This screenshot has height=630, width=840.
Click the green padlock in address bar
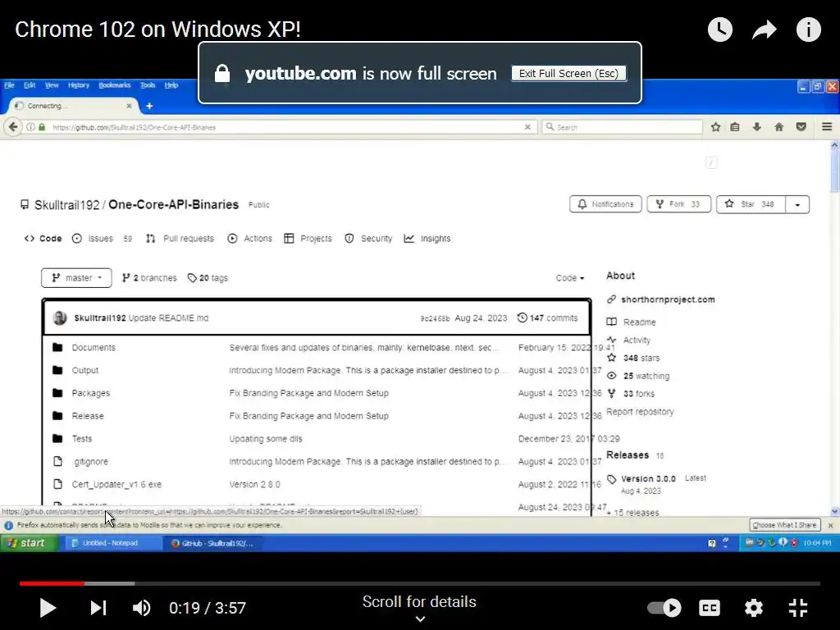pos(42,127)
